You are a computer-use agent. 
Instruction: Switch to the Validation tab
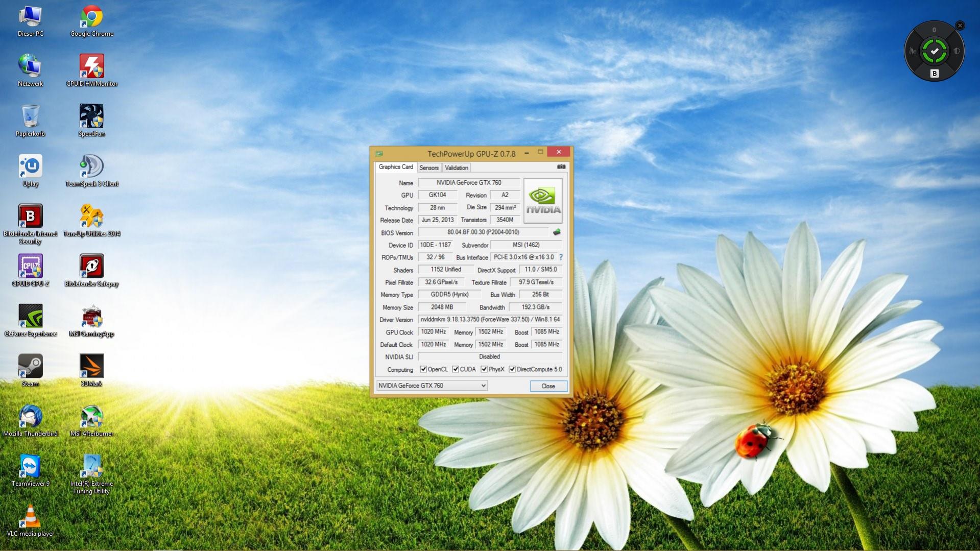(x=456, y=167)
